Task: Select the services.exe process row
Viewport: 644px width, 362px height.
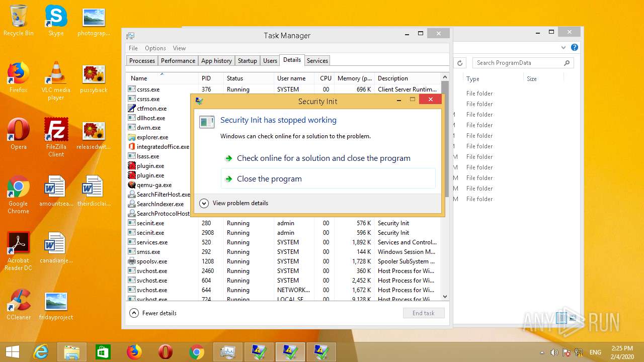Action: 283,242
